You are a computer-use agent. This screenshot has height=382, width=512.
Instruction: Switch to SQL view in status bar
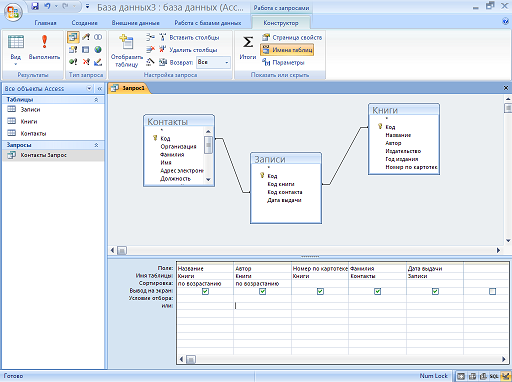494,376
